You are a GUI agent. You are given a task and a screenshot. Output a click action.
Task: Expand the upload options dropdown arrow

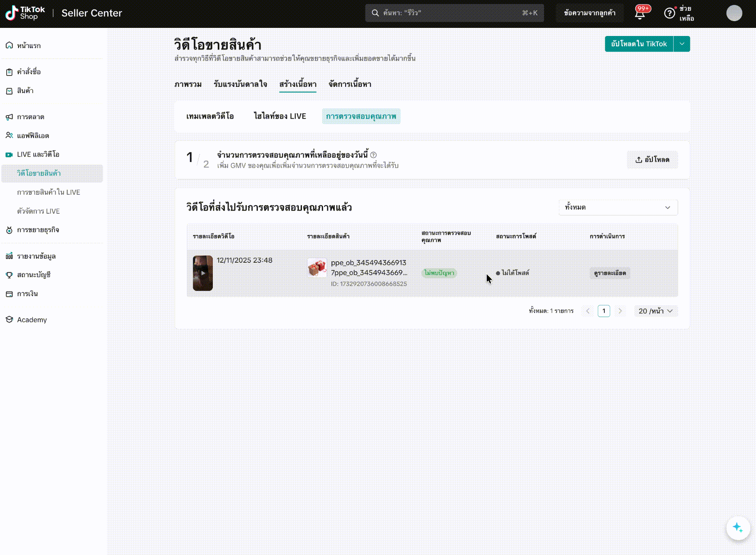pyautogui.click(x=682, y=44)
